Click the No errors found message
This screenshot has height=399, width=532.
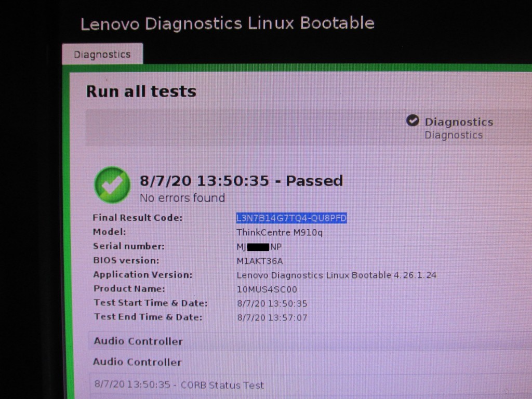click(182, 198)
